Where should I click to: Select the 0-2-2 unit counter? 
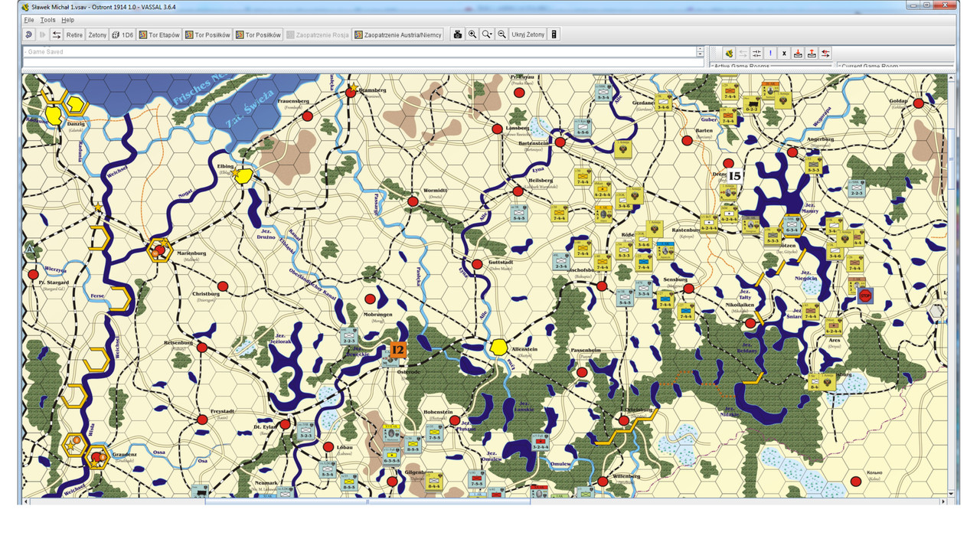[x=752, y=103]
